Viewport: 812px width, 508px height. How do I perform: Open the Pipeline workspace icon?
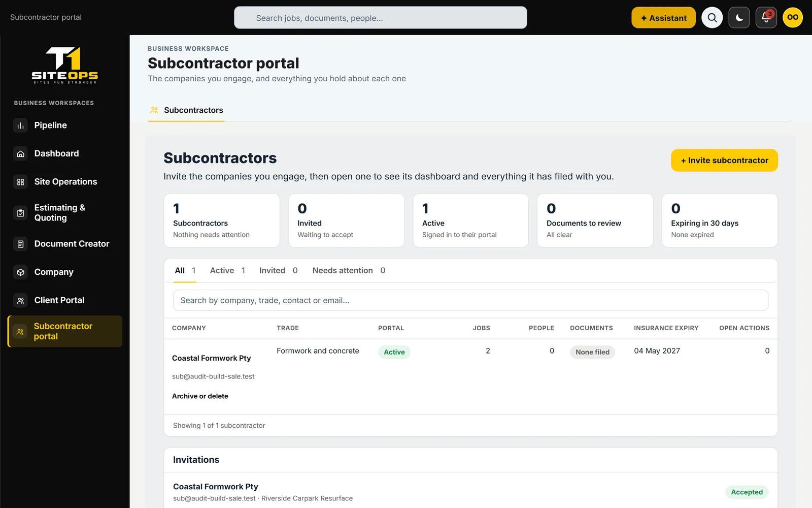[20, 125]
